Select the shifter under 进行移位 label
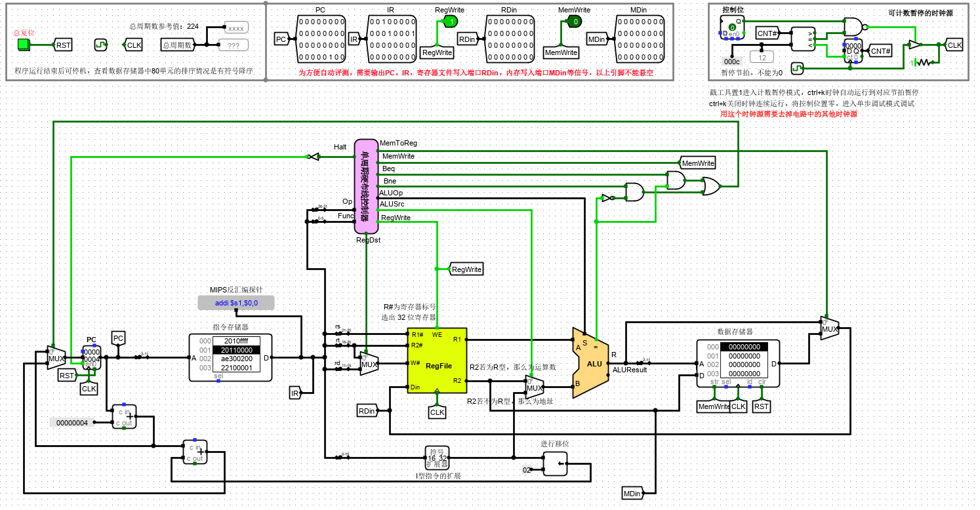The height and width of the screenshot is (510, 980). pos(555,464)
